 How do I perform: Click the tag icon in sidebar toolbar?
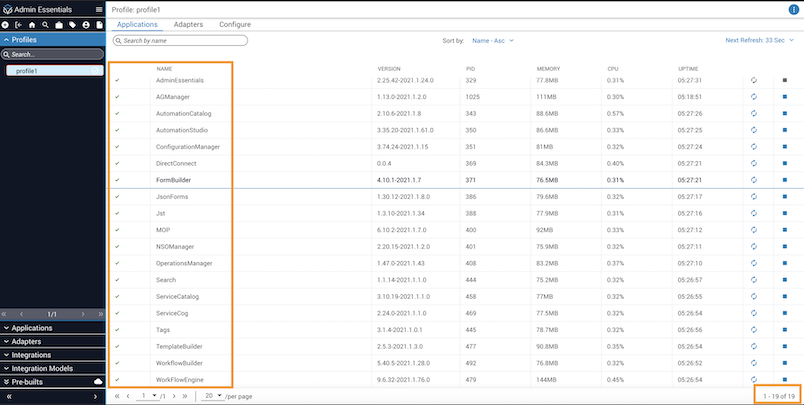click(72, 24)
